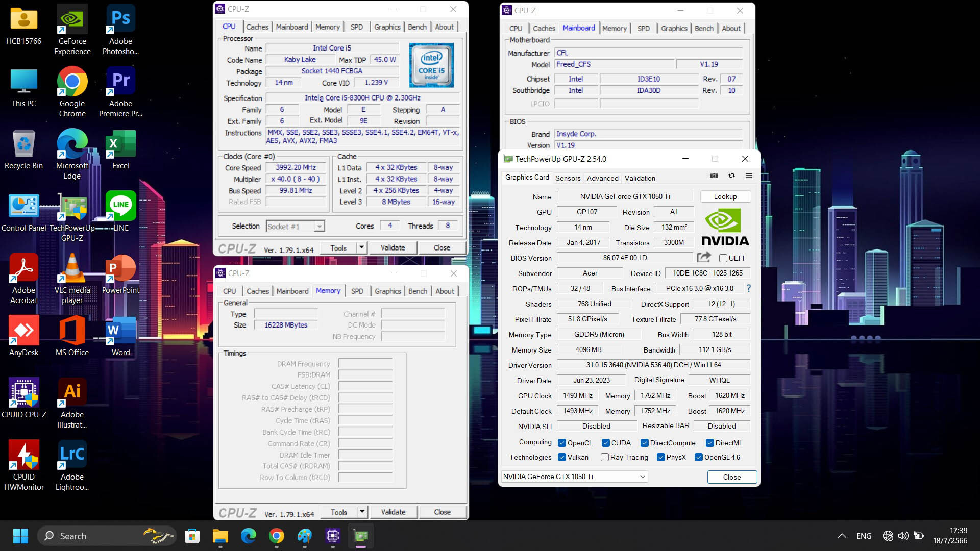This screenshot has height=551, width=980.
Task: Switch to Validation tab in GPU-Z
Action: tap(640, 178)
